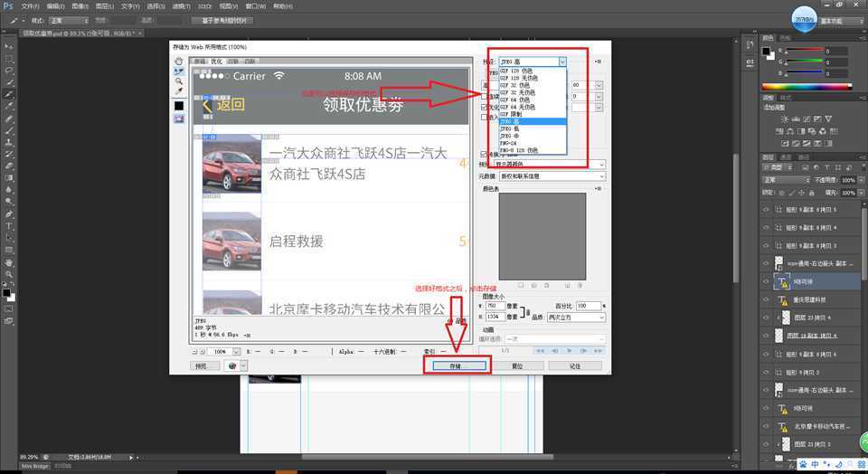The image size is (868, 474).
Task: Click the lock all icon in Layers panel
Action: click(812, 193)
